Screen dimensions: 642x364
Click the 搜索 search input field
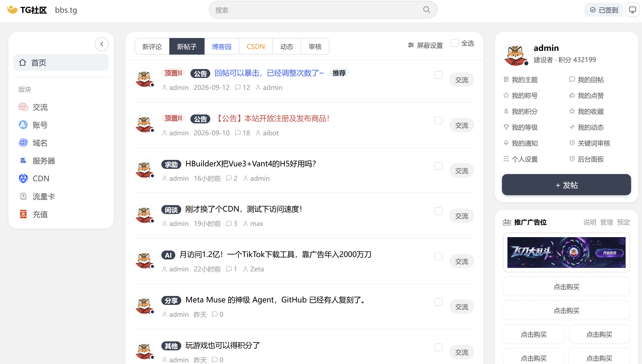click(323, 10)
